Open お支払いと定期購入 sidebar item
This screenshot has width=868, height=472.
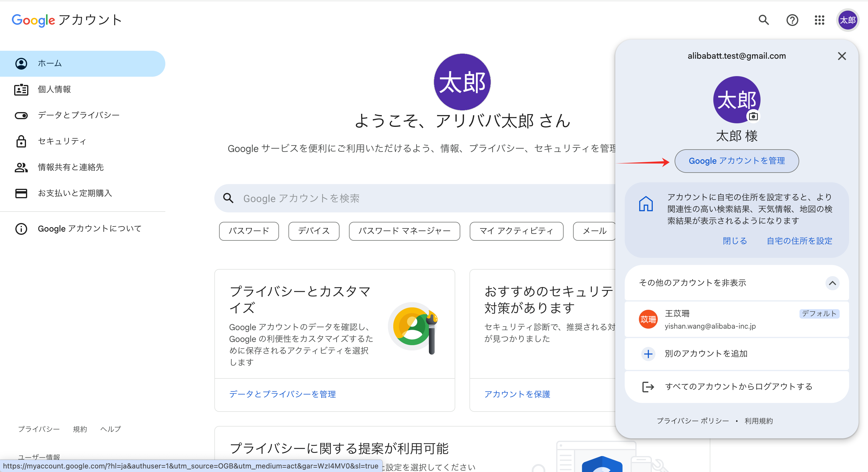click(83, 193)
